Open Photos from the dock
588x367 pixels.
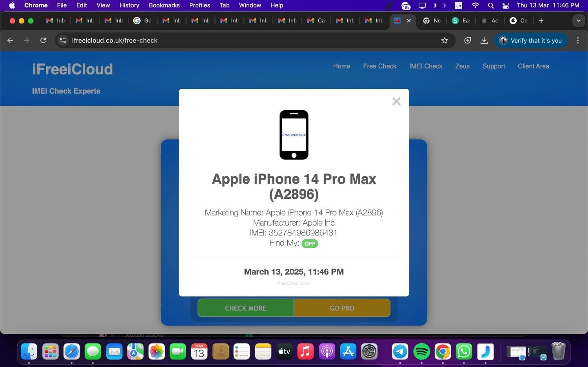[156, 351]
